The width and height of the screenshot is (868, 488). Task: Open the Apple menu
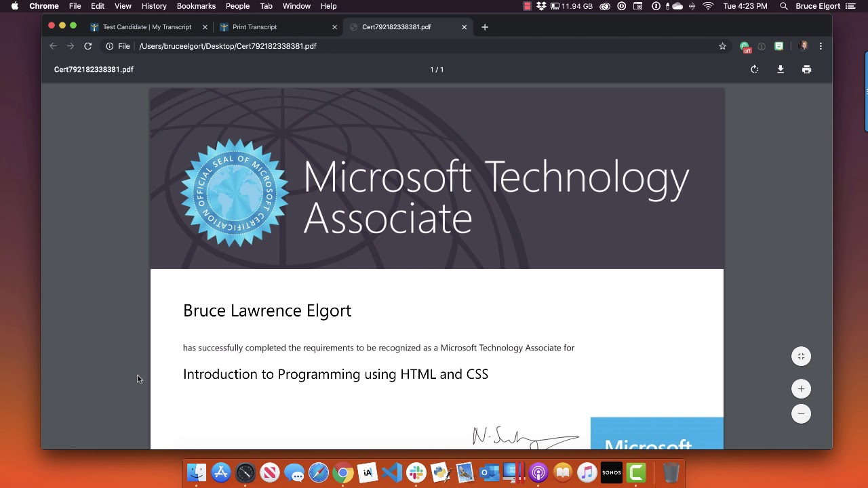coord(14,6)
